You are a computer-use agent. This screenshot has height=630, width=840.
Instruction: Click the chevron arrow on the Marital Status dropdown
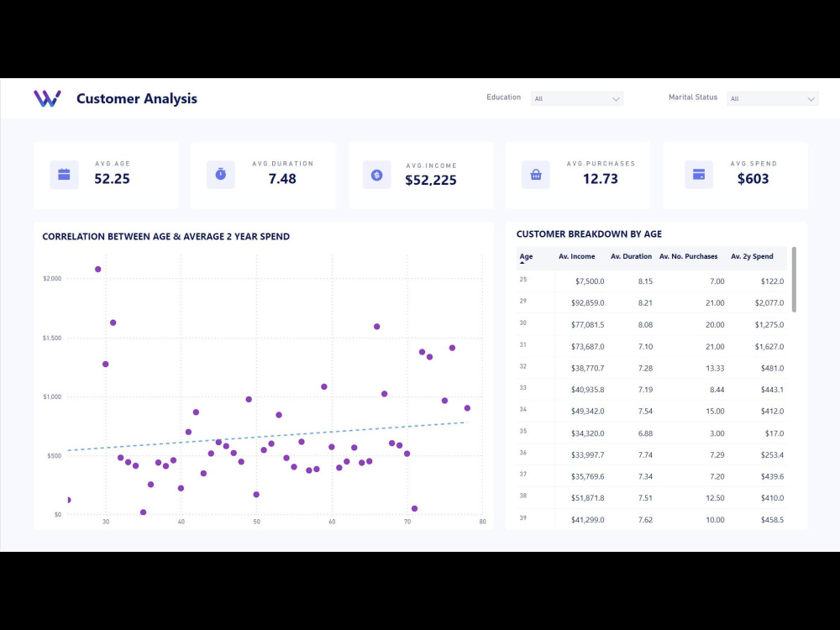coord(811,98)
